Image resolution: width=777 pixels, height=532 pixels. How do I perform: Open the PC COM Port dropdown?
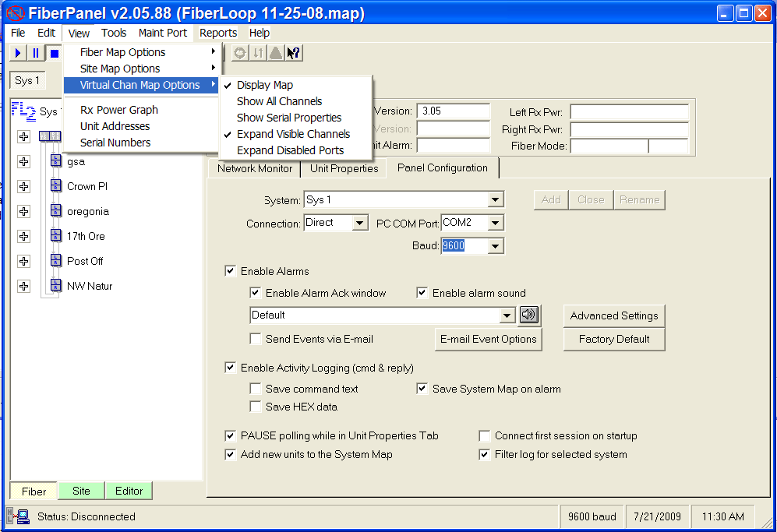click(496, 223)
